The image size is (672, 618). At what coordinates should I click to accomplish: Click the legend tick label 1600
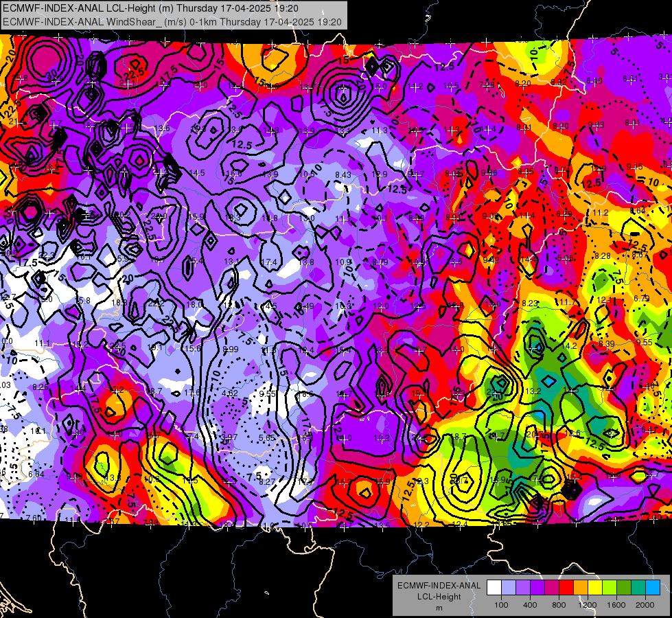tap(616, 605)
